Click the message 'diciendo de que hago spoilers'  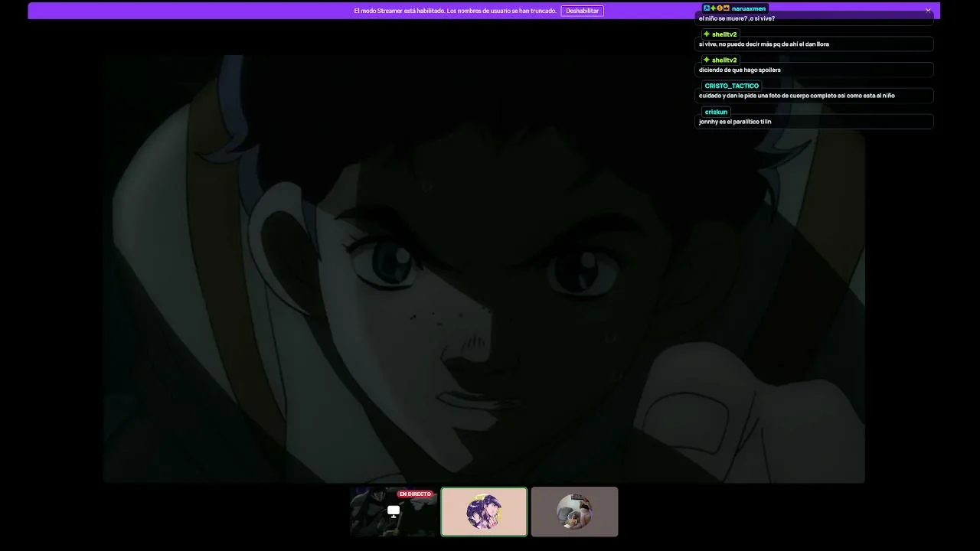point(740,70)
